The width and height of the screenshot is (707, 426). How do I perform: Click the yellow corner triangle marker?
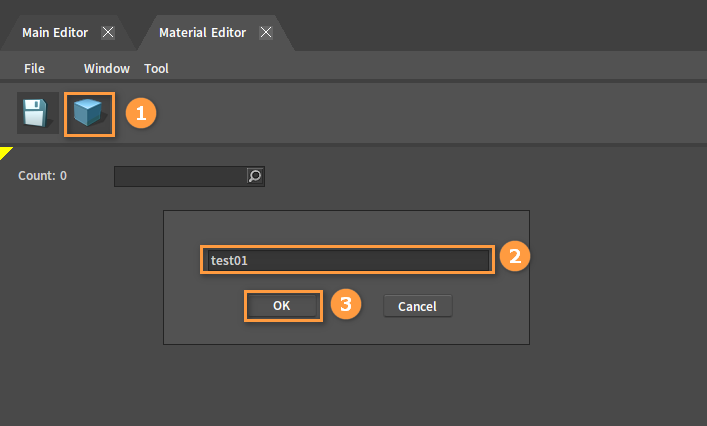click(x=5, y=153)
